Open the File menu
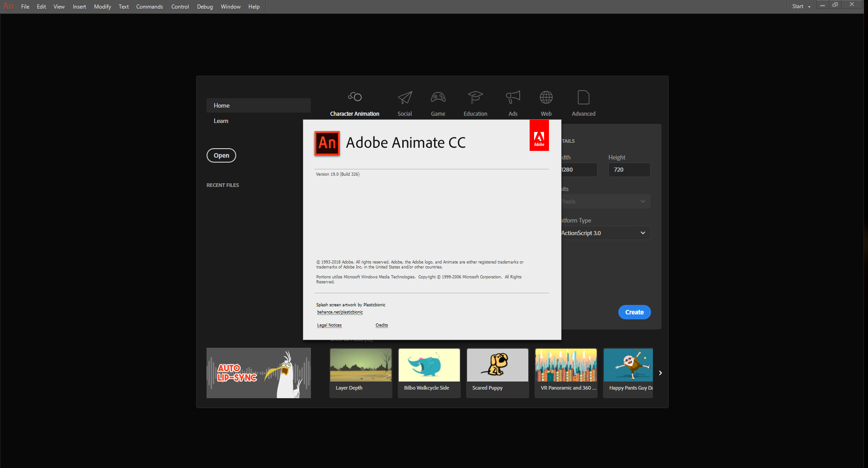This screenshot has width=868, height=468. tap(25, 6)
